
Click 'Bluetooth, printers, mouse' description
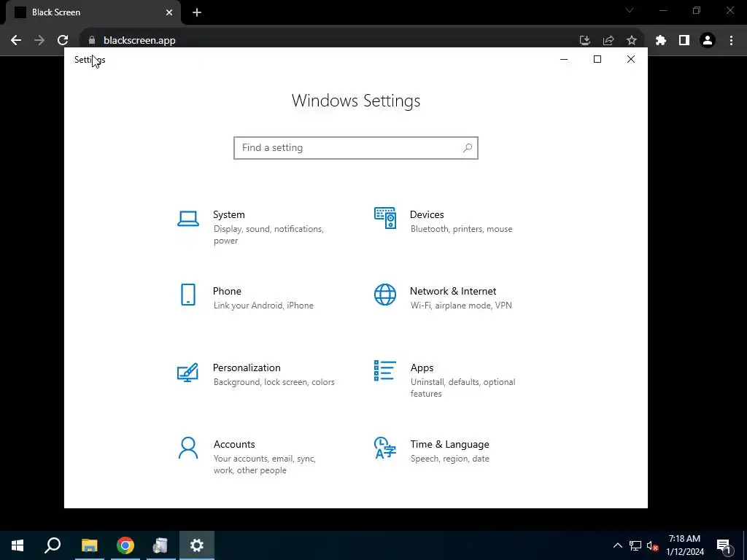pos(462,229)
